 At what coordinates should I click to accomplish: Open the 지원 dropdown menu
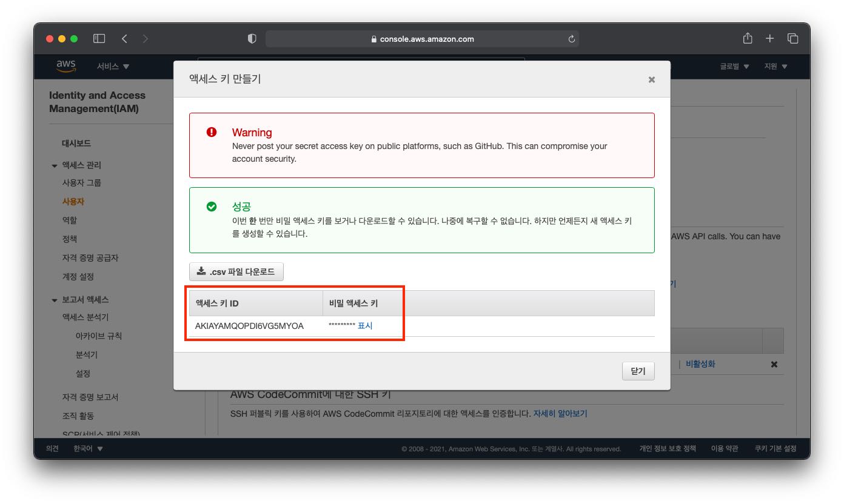[775, 66]
